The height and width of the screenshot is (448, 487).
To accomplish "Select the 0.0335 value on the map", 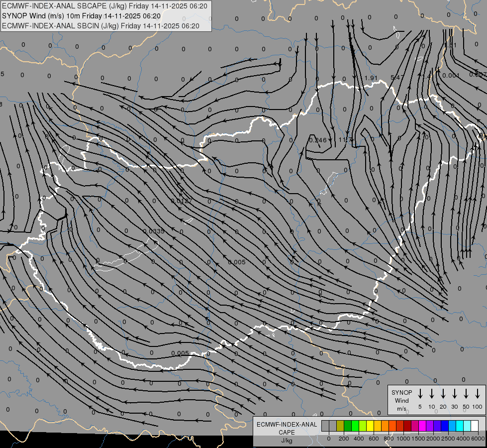I will [x=154, y=231].
